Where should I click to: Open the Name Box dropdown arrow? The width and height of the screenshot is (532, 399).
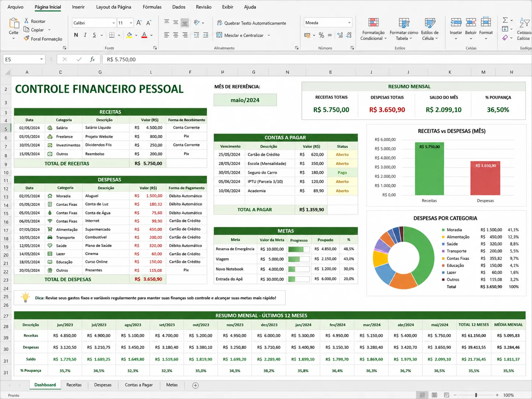click(x=42, y=59)
